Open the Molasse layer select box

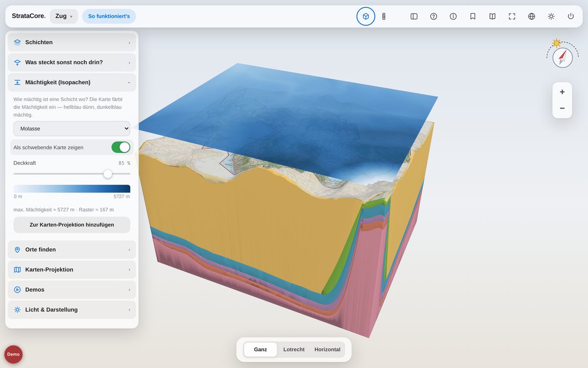pos(72,129)
